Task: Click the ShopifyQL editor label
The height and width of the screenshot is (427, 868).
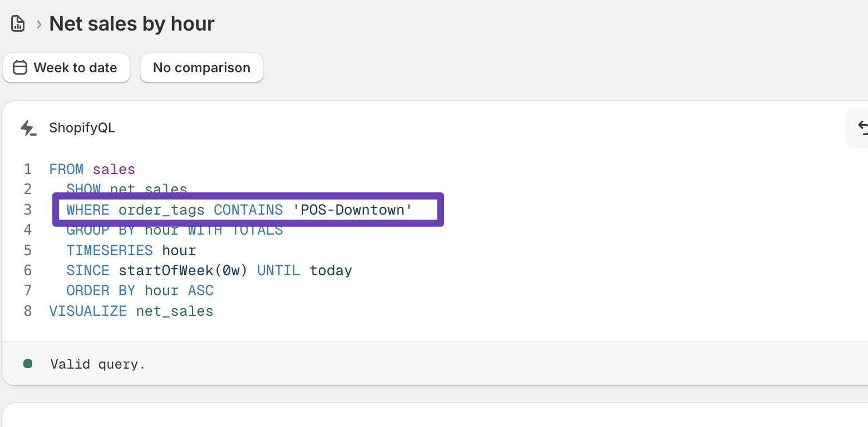Action: tap(82, 128)
